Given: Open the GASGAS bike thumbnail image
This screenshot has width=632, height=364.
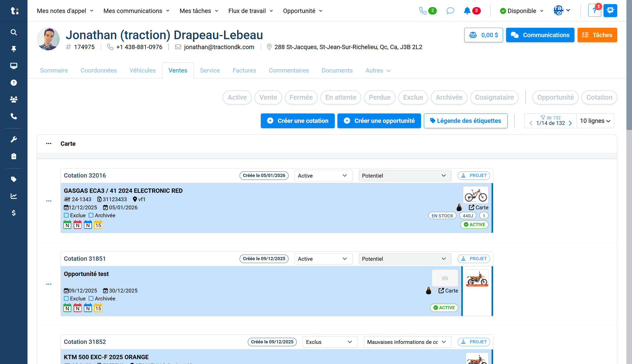Looking at the screenshot, I should point(476,195).
